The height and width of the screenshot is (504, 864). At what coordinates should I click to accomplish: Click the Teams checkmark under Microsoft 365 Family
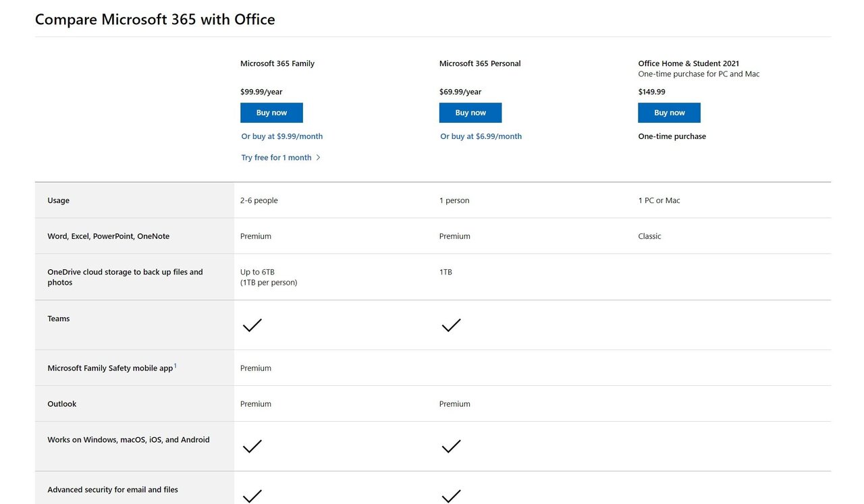click(252, 325)
